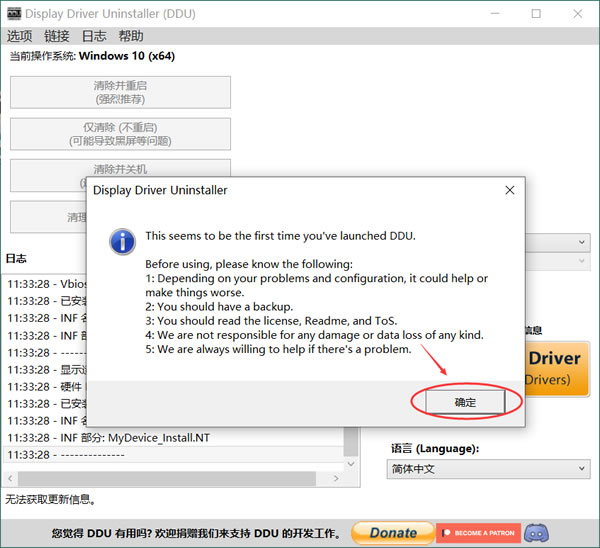Click the 清除并关机 button
This screenshot has height=548, width=600.
120,170
